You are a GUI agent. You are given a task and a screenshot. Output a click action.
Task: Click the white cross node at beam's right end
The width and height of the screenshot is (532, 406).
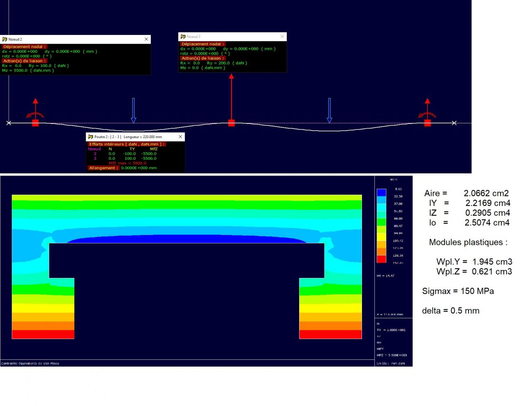pos(454,123)
